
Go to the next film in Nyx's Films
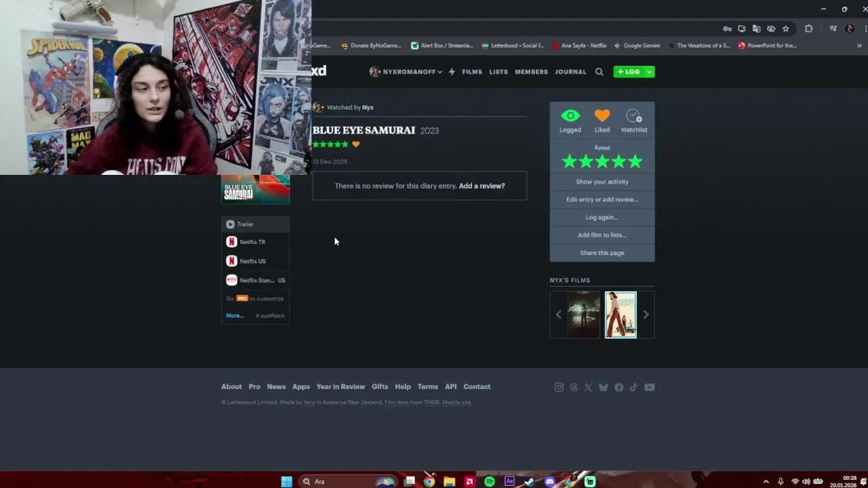[x=646, y=314]
